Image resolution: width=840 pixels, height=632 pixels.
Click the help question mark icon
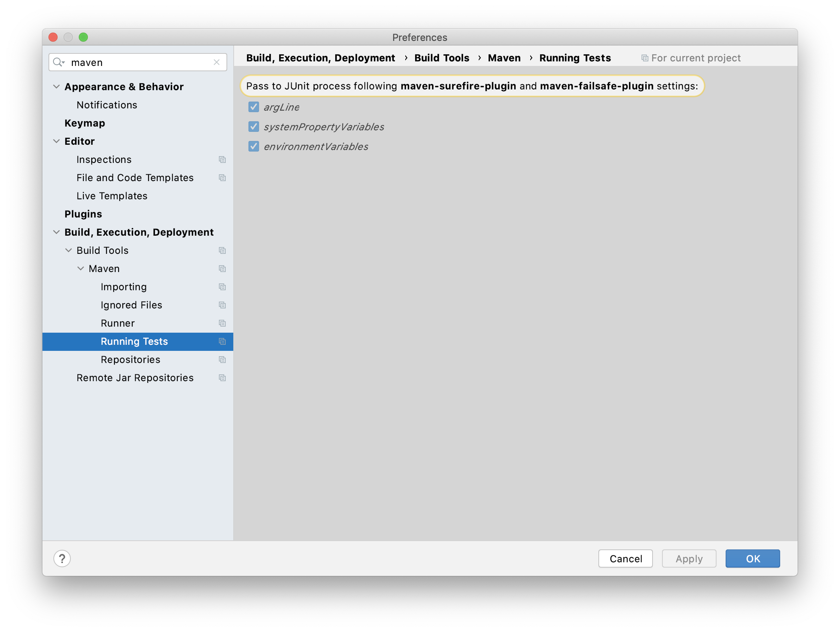point(62,558)
